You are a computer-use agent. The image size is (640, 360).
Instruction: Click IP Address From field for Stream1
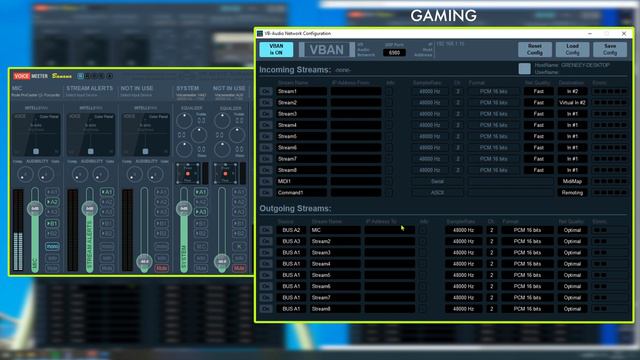[356, 91]
